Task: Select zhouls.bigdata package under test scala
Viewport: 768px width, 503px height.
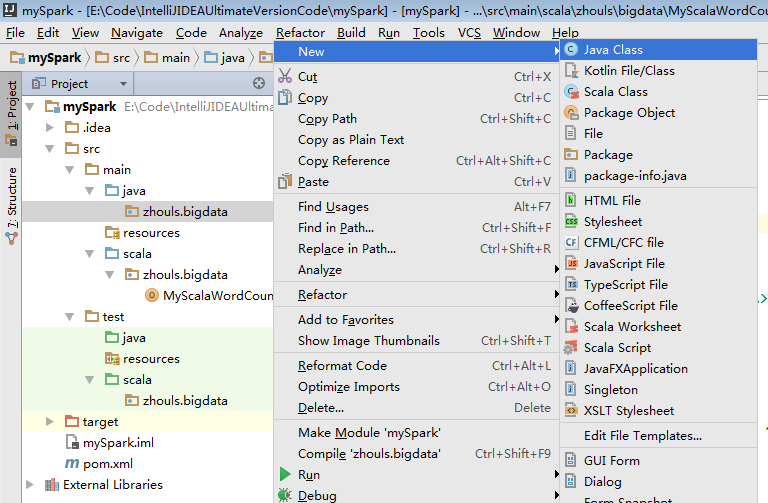Action: tap(176, 401)
